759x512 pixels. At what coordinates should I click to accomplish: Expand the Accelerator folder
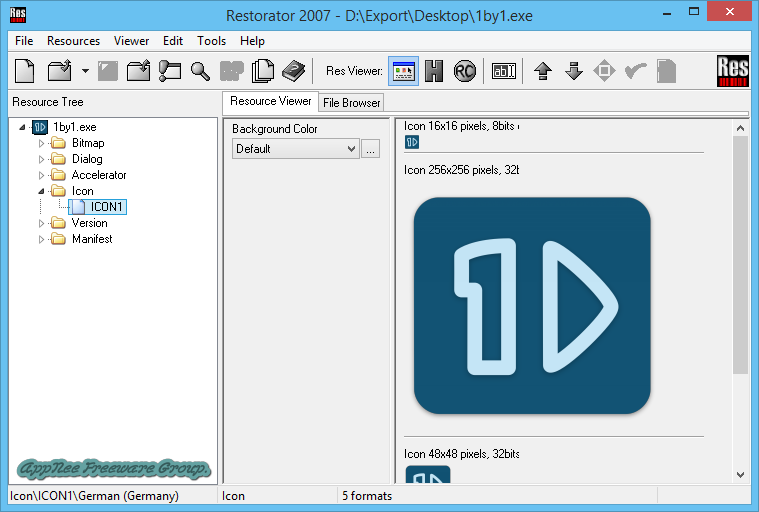click(41, 175)
